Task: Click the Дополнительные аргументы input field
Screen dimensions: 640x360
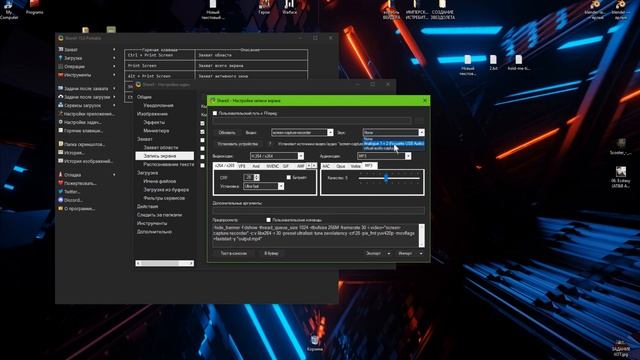Action: pyautogui.click(x=318, y=211)
